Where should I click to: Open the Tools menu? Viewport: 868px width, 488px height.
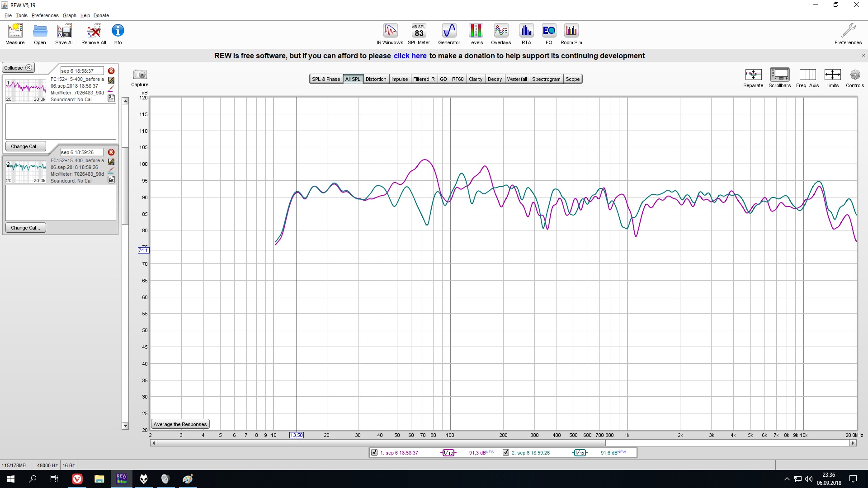click(x=21, y=15)
